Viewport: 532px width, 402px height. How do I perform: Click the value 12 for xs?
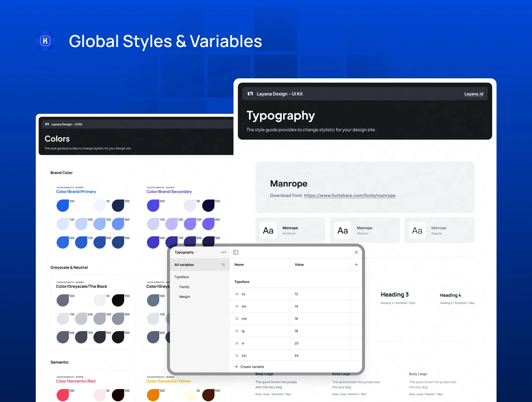point(296,294)
